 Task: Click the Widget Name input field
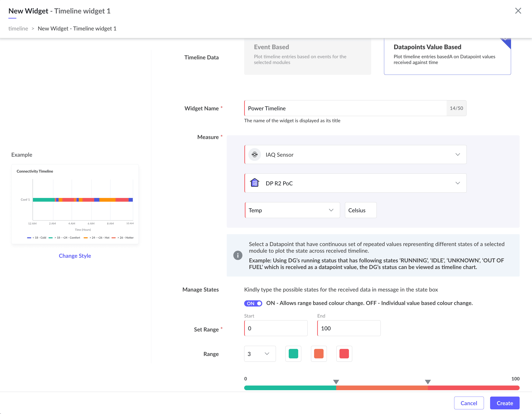pos(345,108)
